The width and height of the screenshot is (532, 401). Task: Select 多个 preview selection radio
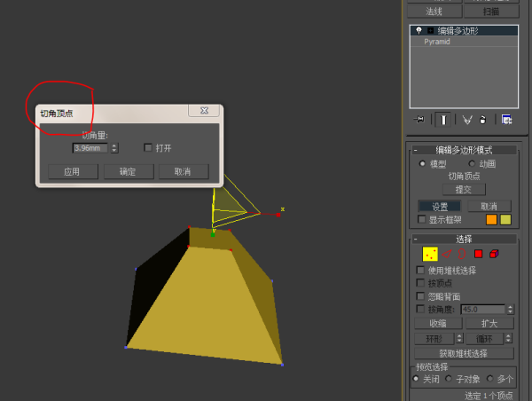(x=489, y=379)
